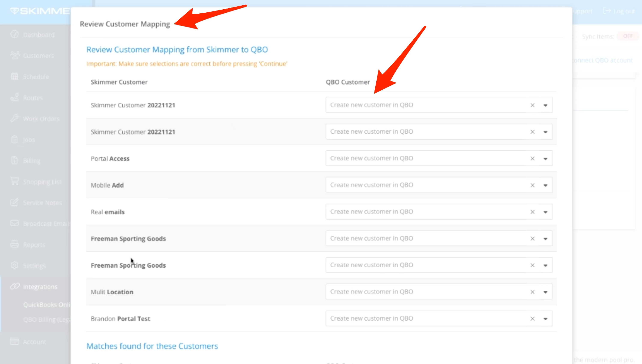
Task: Click the Schedule calendar icon
Action: click(x=15, y=76)
